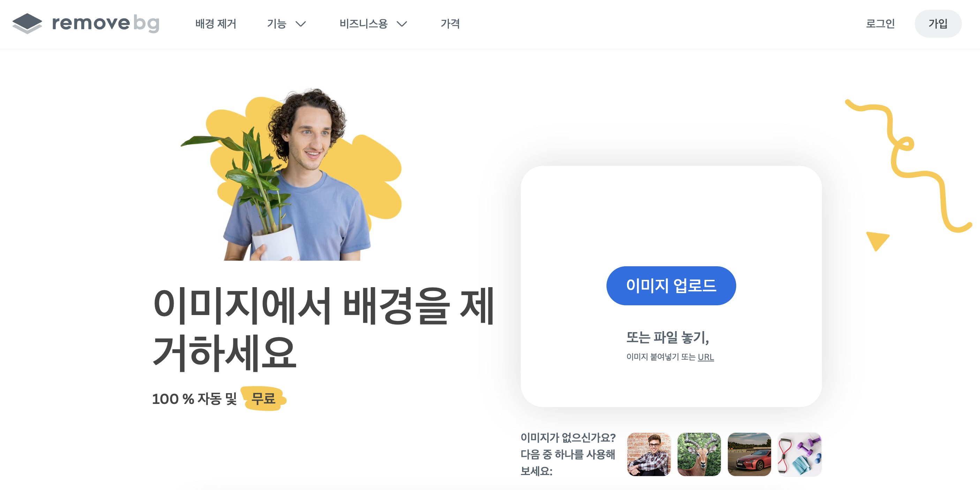Expand the 기능 dropdown chevron
Screen dimensions: 980x490
301,24
